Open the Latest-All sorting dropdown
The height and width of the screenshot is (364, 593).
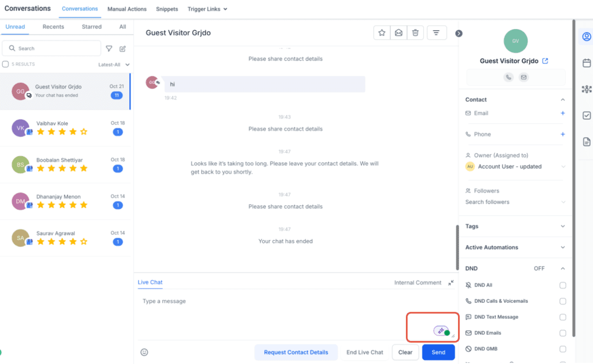click(x=114, y=64)
